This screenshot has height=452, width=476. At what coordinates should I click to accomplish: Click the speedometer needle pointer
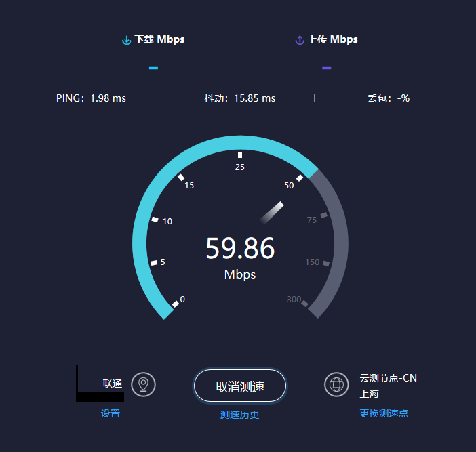coord(272,213)
